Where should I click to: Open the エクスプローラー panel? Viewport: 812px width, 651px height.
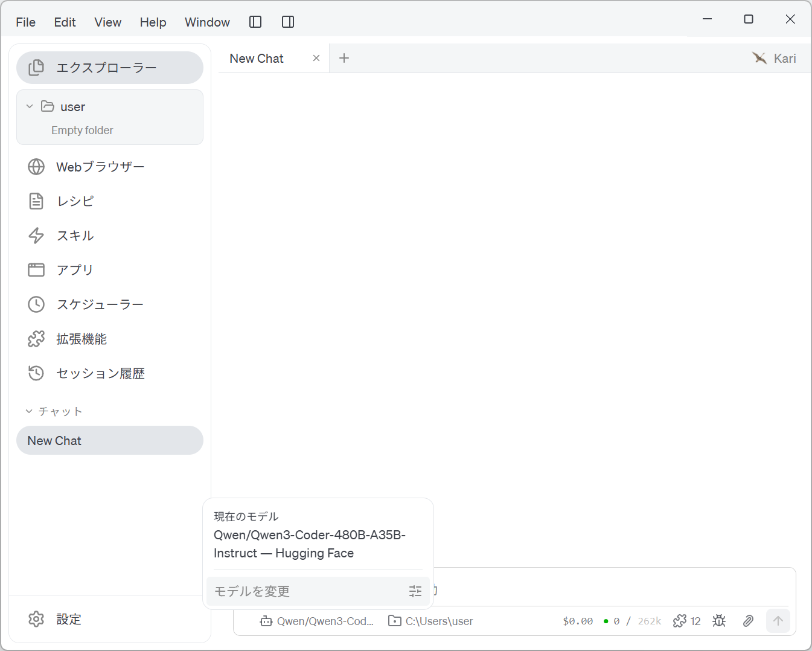110,68
